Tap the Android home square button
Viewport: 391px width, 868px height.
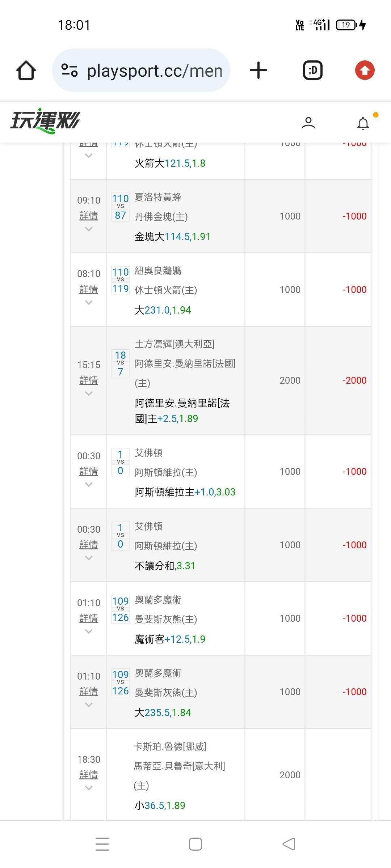click(x=195, y=844)
